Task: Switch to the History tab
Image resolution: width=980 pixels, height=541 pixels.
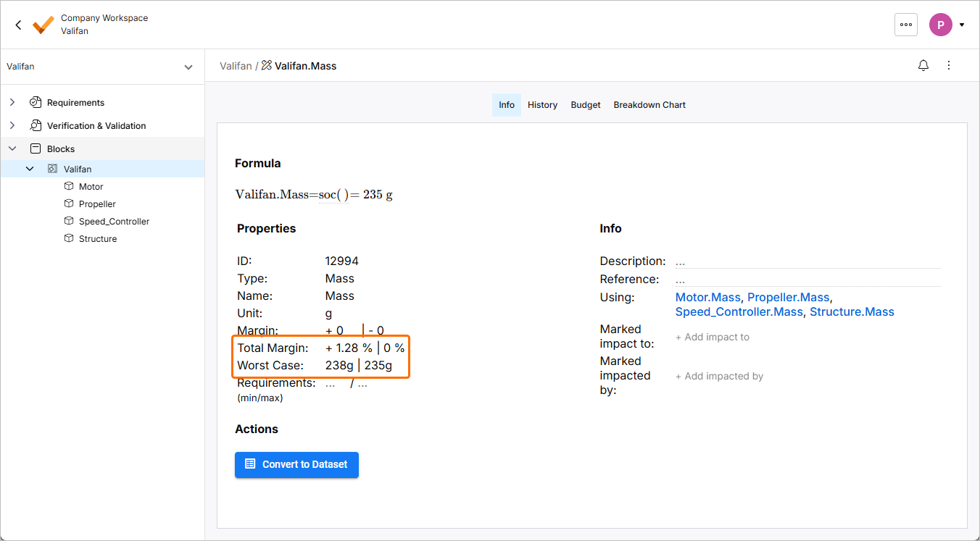Action: [542, 105]
